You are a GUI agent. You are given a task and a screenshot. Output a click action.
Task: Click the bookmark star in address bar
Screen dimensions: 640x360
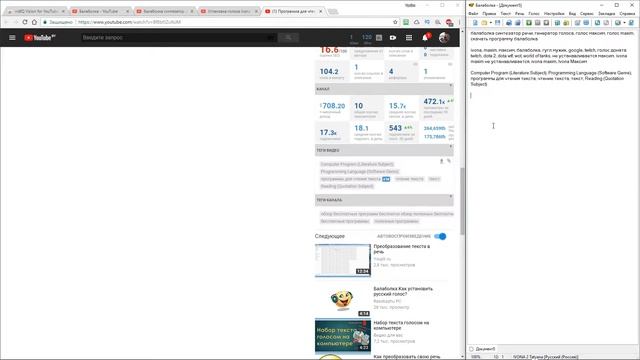(395, 22)
